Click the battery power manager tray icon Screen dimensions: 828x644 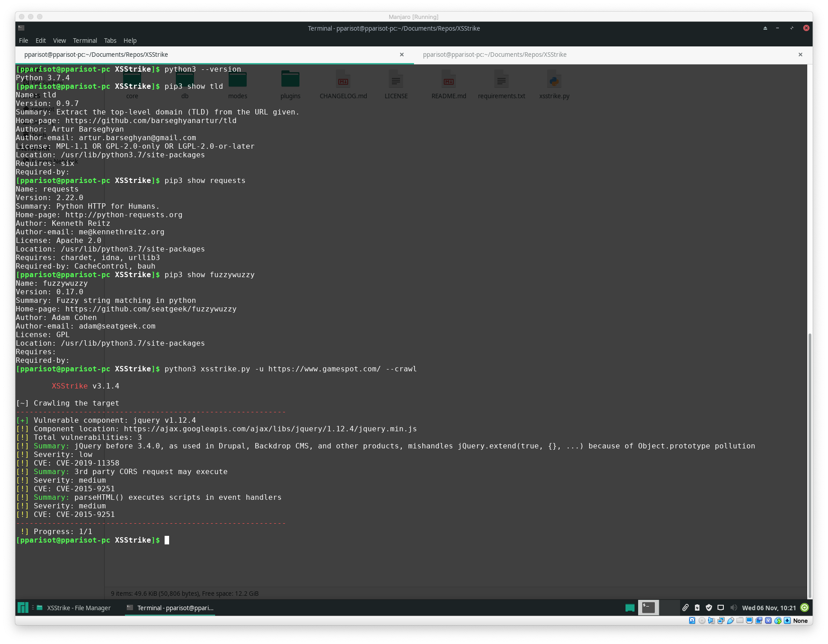coord(697,607)
